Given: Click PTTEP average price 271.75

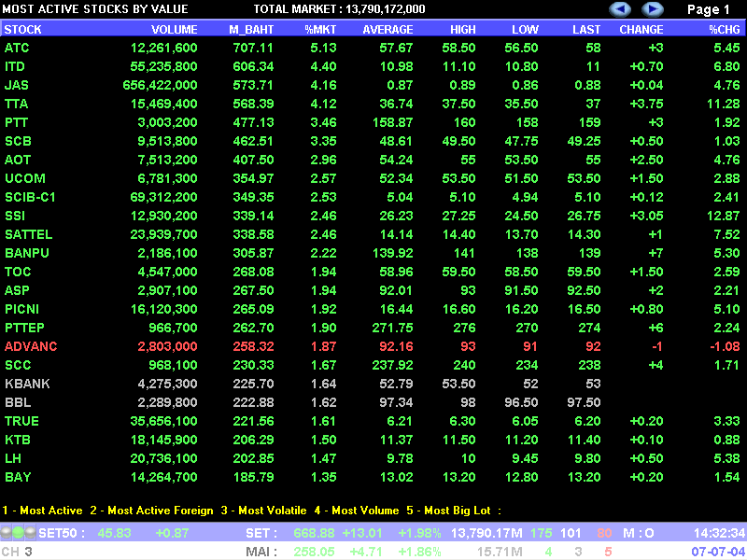Looking at the screenshot, I should [392, 329].
